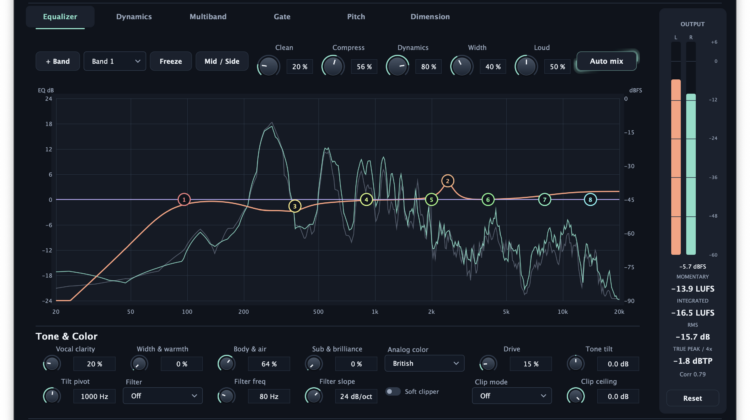Click the Tone tilt knob
The height and width of the screenshot is (420, 750).
click(576, 364)
